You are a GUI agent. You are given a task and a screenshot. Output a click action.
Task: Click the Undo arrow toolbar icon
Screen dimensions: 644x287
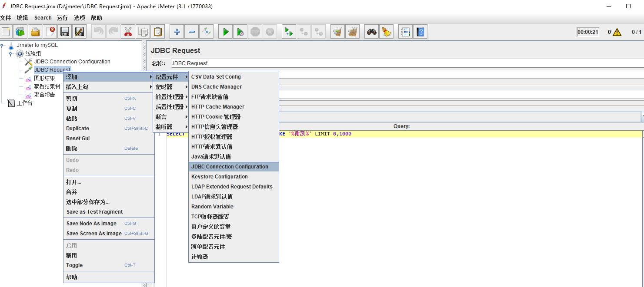click(99, 32)
